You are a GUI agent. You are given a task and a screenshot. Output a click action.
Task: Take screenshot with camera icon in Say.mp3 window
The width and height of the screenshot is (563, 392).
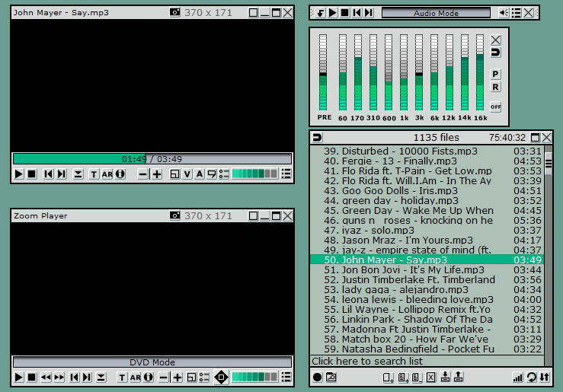coord(175,12)
